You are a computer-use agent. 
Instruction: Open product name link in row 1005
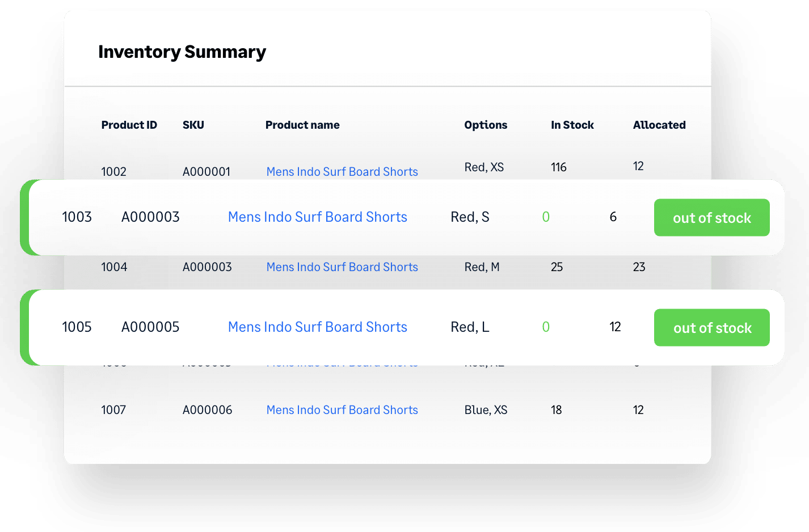[x=317, y=327]
